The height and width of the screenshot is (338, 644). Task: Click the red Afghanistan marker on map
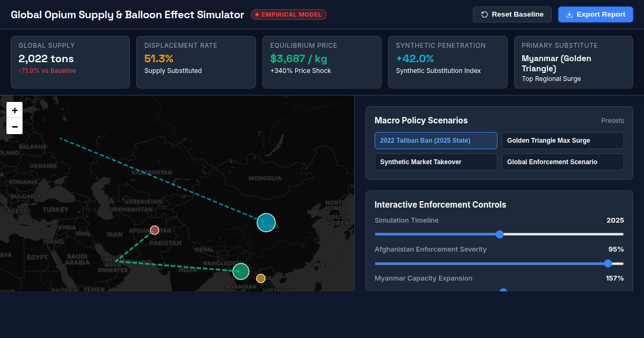155,230
